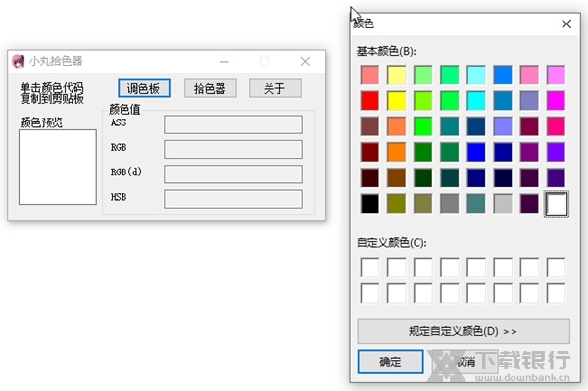
Task: Pick the teal swatch in third row
Action: pyautogui.click(x=449, y=126)
